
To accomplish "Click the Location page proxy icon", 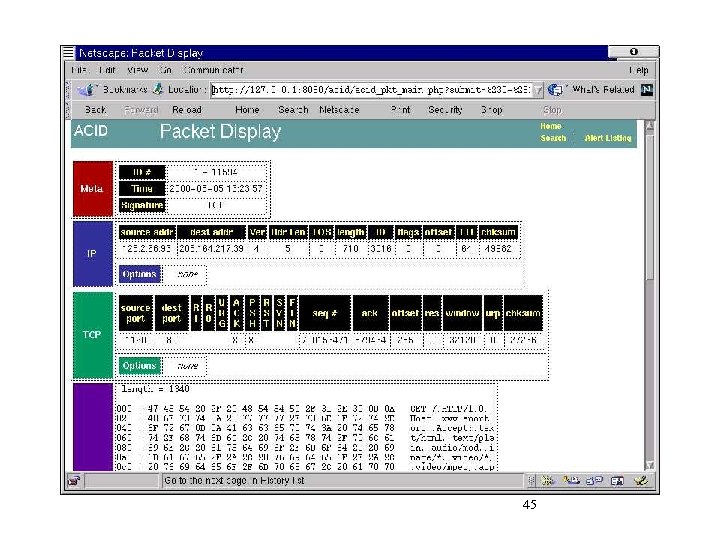I will (158, 90).
